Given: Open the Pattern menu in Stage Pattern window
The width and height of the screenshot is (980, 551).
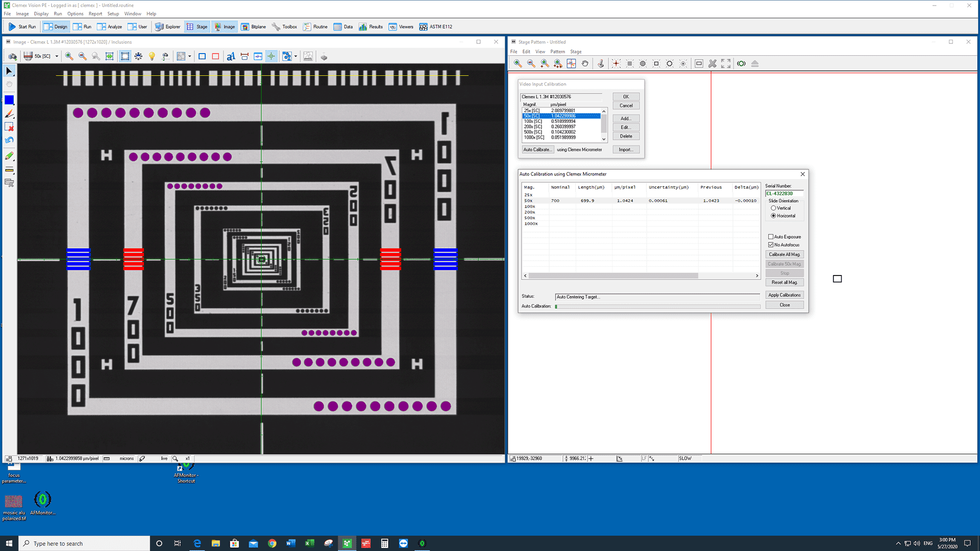Looking at the screenshot, I should pyautogui.click(x=557, y=52).
